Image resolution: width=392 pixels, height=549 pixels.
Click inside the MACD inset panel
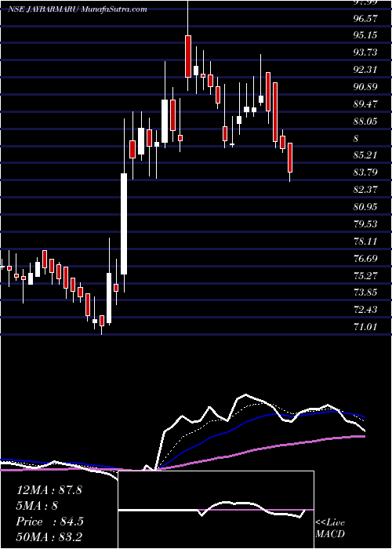coord(216,510)
